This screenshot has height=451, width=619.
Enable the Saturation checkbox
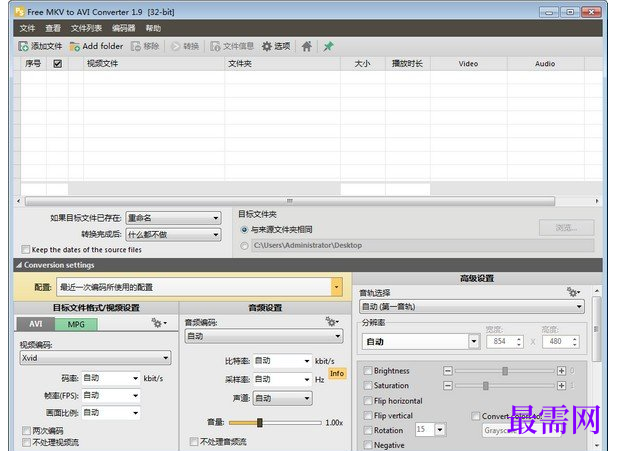pyautogui.click(x=368, y=385)
